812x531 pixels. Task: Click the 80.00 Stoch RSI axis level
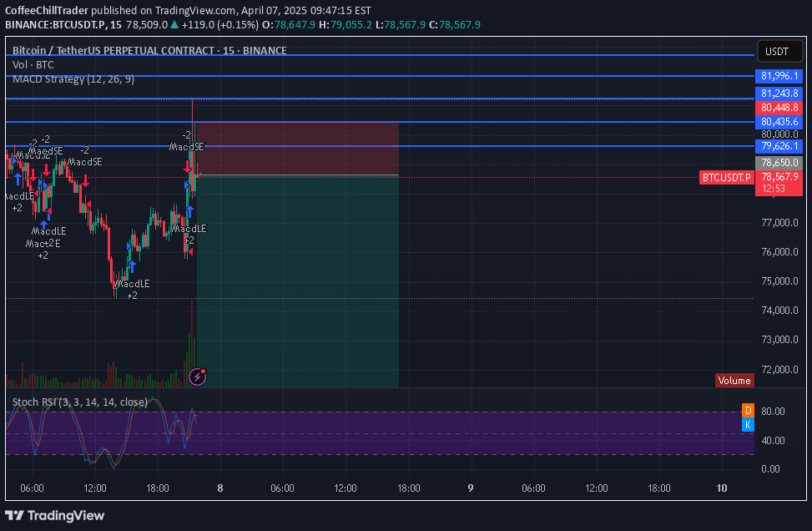coord(773,412)
